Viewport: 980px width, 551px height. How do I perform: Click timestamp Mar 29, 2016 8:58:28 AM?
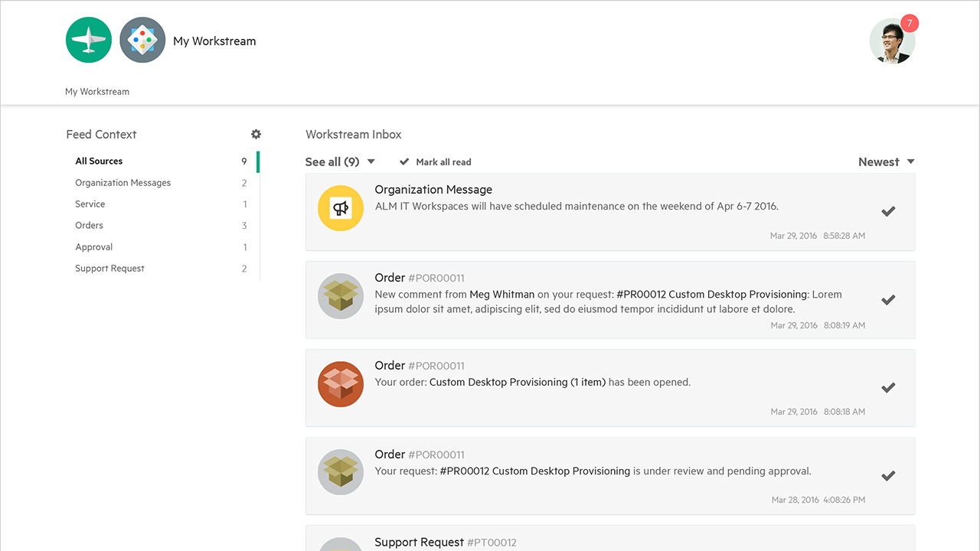click(818, 236)
